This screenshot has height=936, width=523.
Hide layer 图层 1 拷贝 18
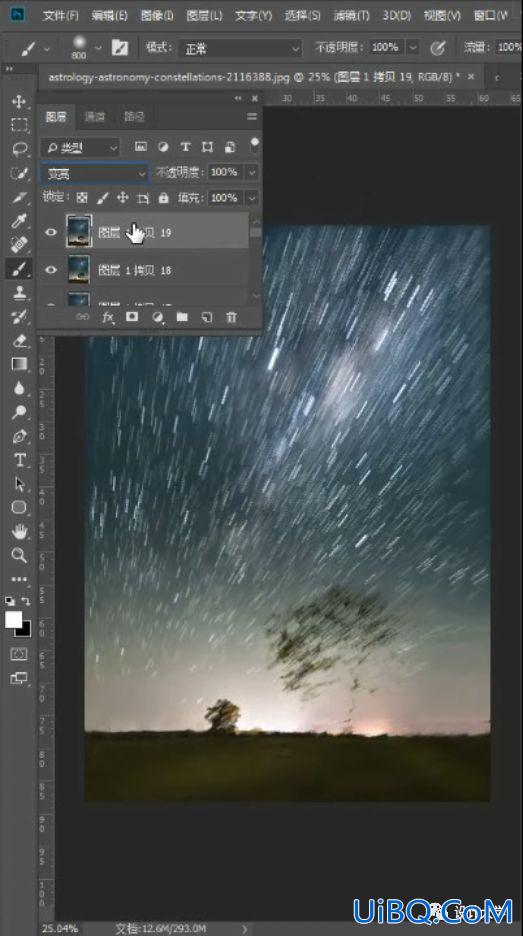click(x=51, y=270)
